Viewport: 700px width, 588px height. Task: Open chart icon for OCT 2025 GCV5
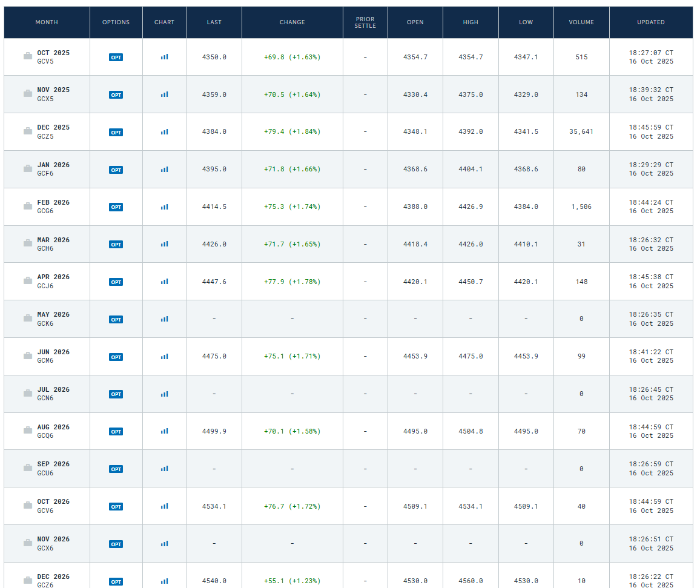click(x=164, y=57)
